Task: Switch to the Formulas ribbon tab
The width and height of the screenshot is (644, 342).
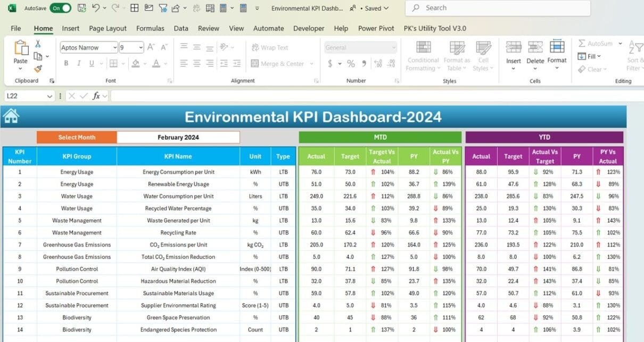Action: 150,28
